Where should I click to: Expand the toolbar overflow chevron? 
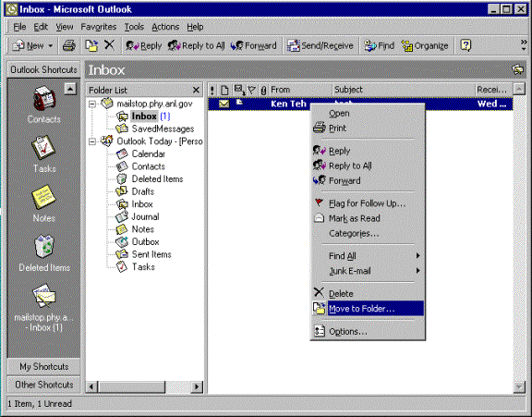click(x=524, y=45)
